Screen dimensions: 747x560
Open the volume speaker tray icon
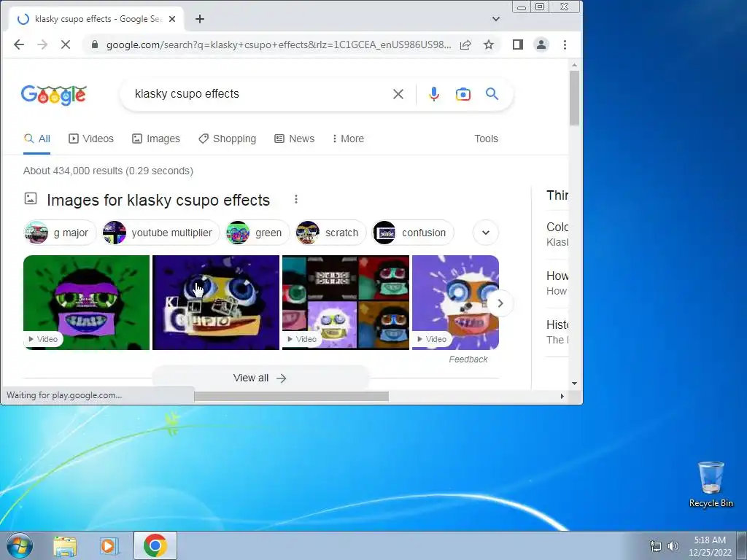pyautogui.click(x=673, y=545)
